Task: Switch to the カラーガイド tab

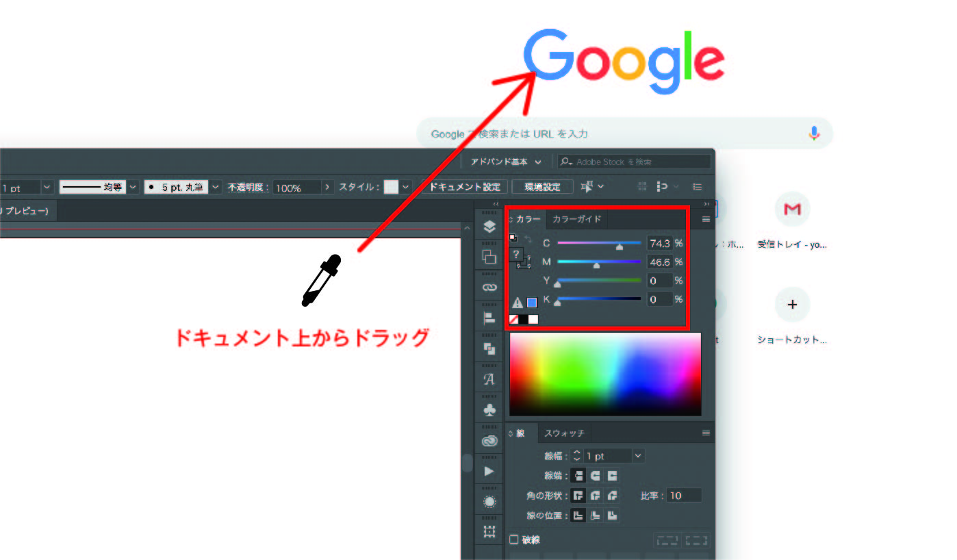Action: pyautogui.click(x=576, y=219)
